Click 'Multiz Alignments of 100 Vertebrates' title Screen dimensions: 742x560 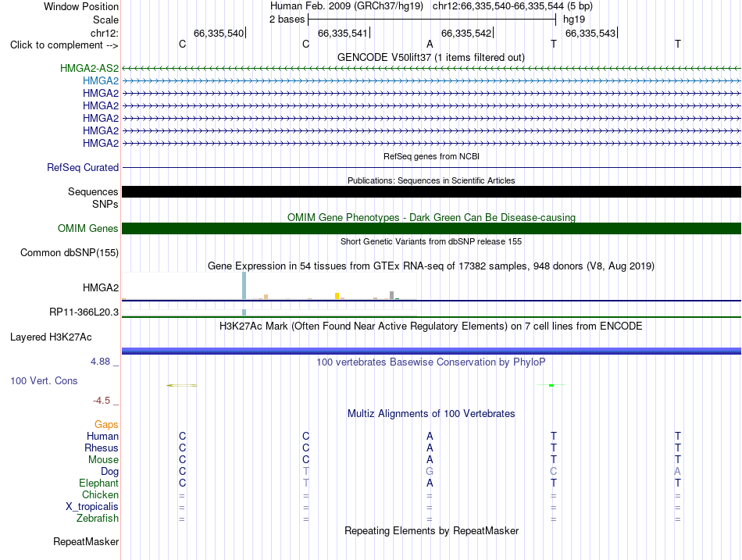coord(431,414)
